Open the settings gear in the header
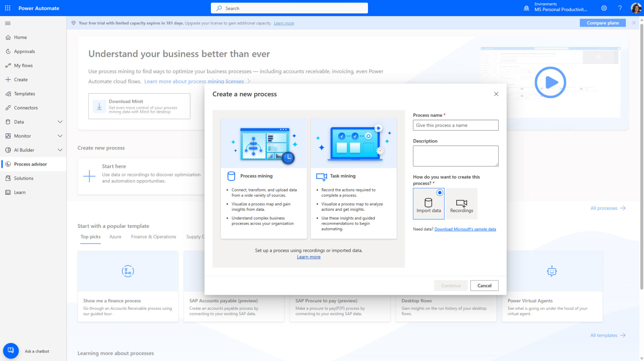This screenshot has width=644, height=361. (604, 8)
